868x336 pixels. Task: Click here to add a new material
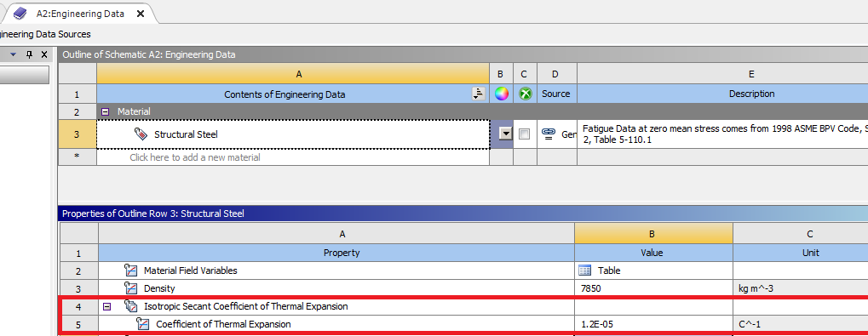195,157
